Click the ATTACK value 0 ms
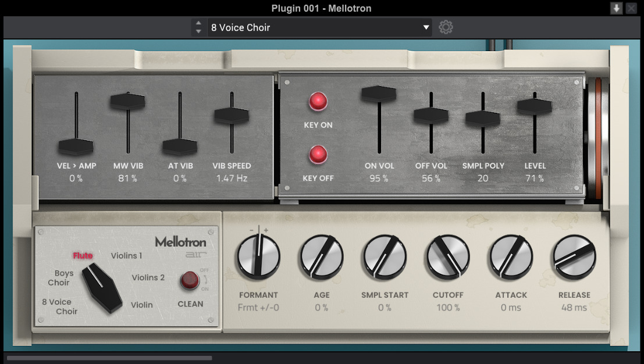This screenshot has width=644, height=364. 511,308
